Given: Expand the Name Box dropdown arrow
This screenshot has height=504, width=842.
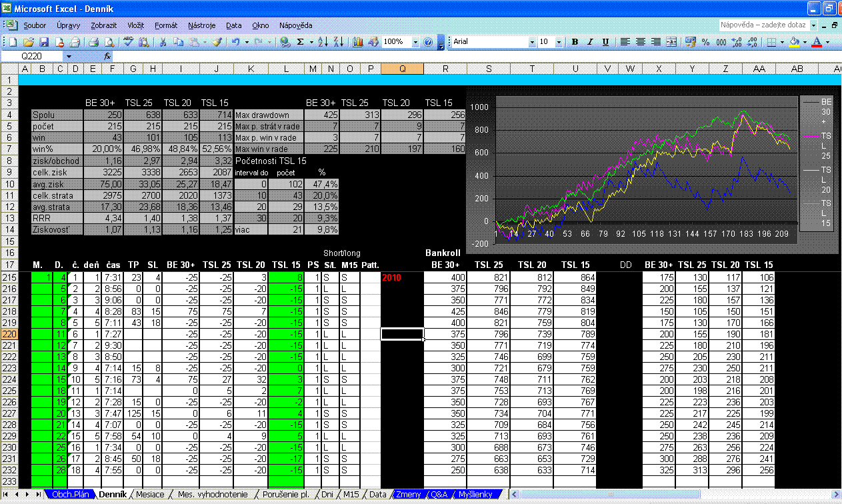Looking at the screenshot, I should point(69,57).
